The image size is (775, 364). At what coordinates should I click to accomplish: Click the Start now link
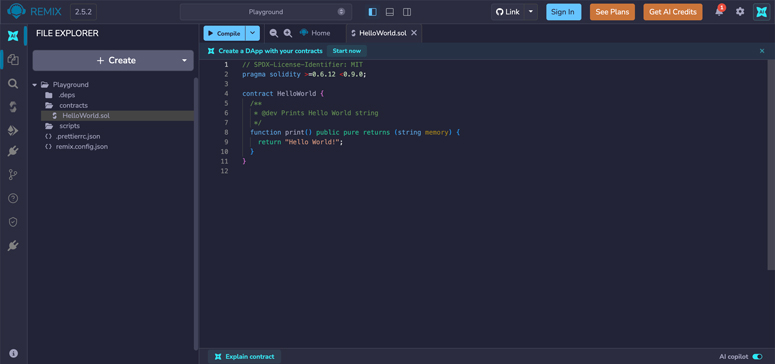[346, 51]
